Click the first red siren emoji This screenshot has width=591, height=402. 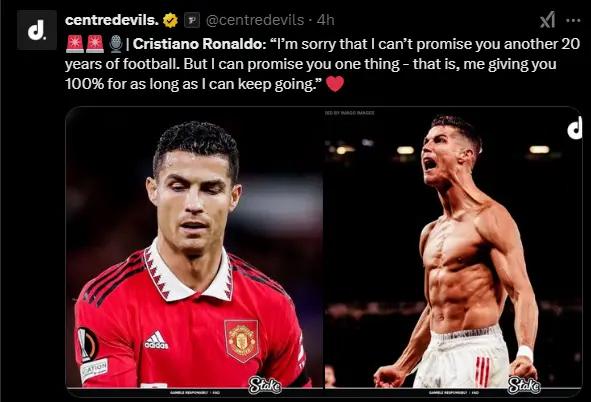75,44
